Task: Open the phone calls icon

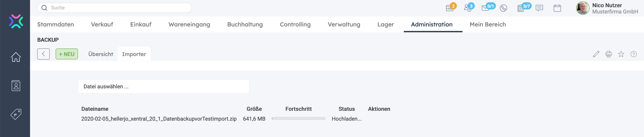Action: click(503, 8)
